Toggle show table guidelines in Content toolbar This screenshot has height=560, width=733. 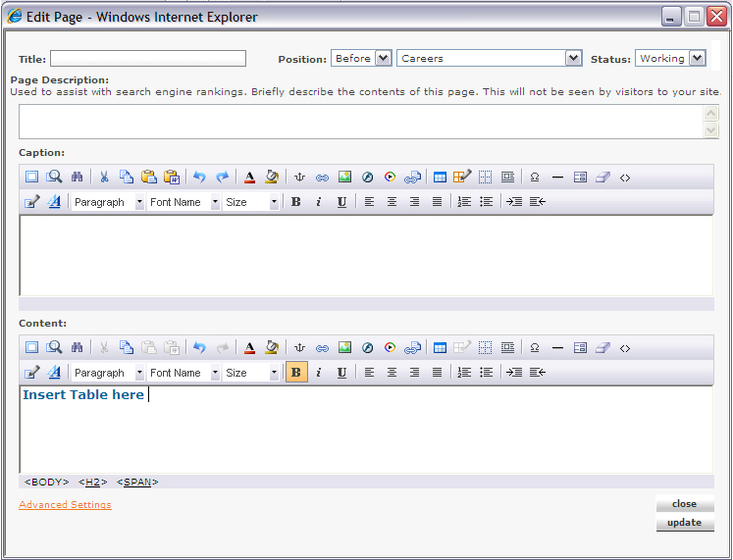486,347
